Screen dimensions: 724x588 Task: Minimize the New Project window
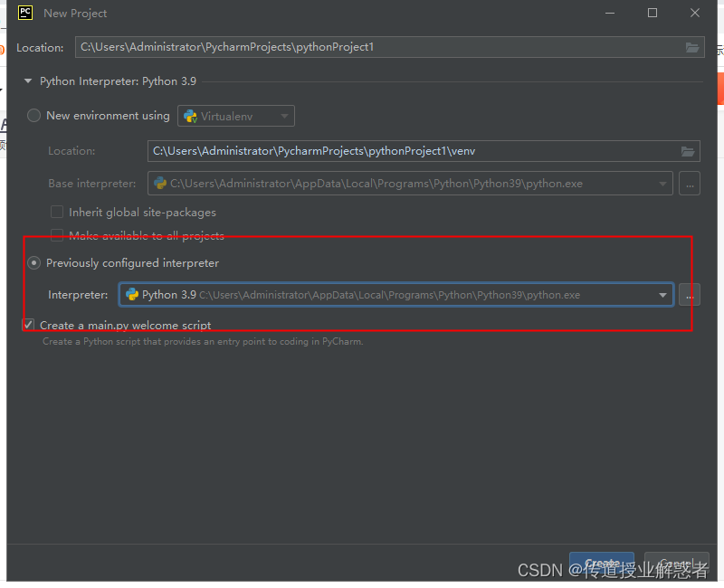click(610, 13)
